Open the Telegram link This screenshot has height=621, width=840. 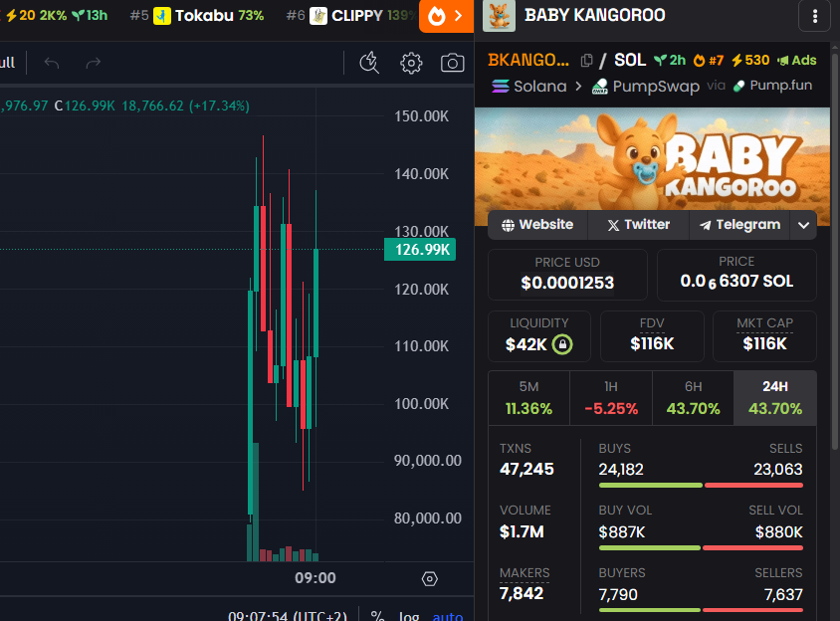point(739,225)
